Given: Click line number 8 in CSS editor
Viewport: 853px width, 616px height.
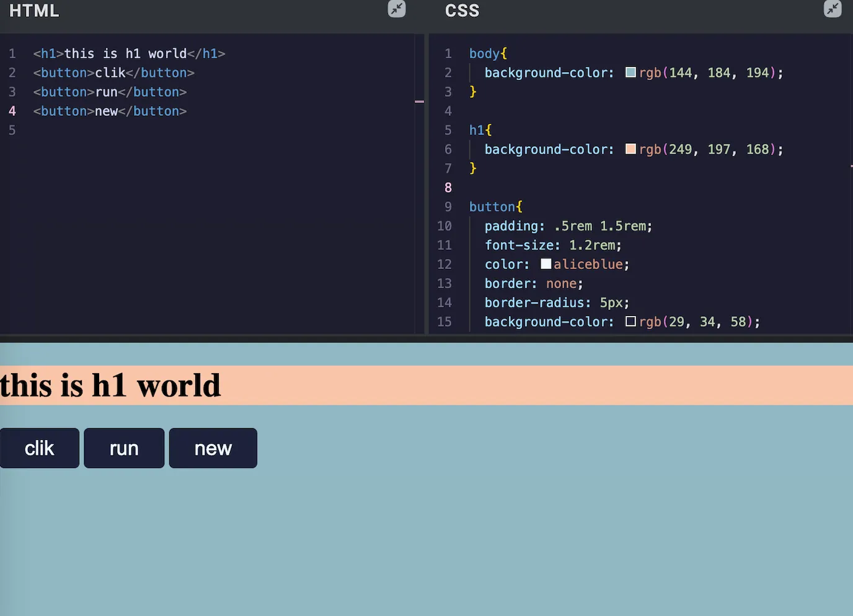Looking at the screenshot, I should pos(448,187).
